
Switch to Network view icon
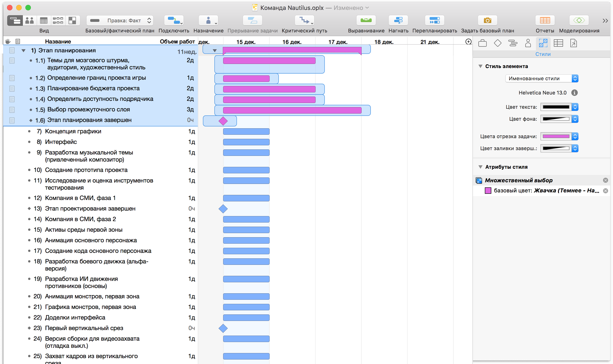coord(58,20)
